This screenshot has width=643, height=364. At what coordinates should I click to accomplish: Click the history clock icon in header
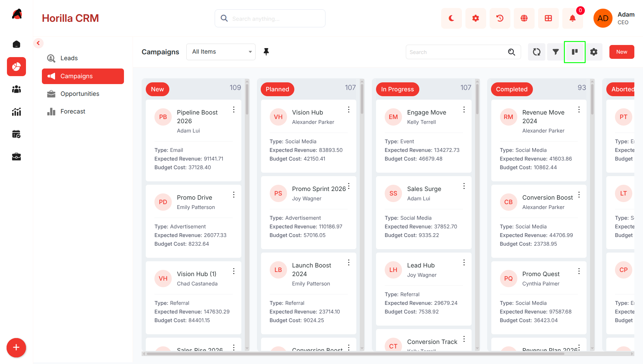[500, 18]
